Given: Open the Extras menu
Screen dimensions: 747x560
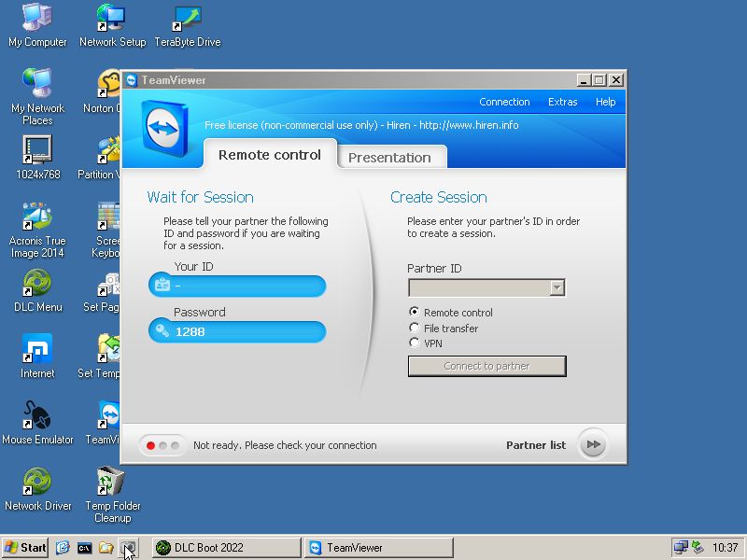Looking at the screenshot, I should point(562,102).
